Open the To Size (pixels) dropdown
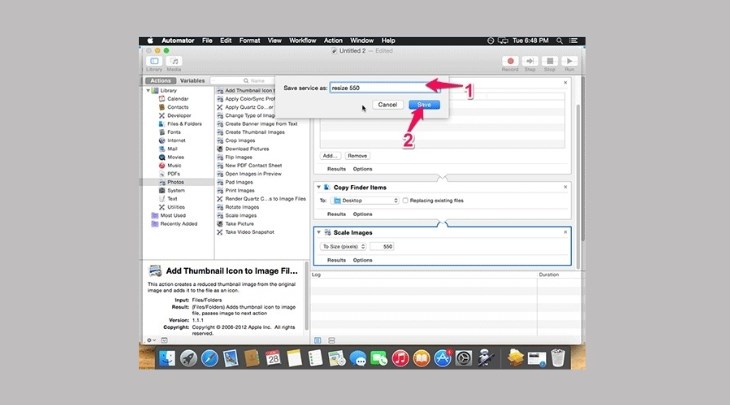This screenshot has width=730, height=405. click(344, 247)
